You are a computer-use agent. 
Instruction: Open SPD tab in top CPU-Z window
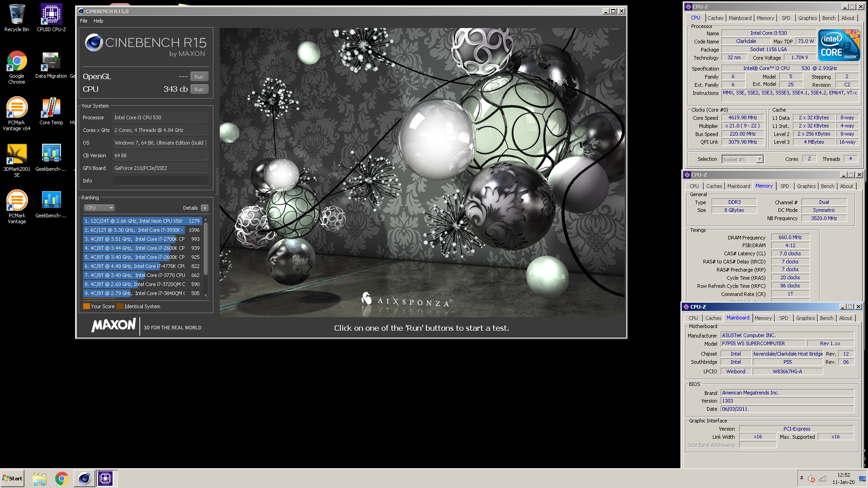pyautogui.click(x=786, y=18)
